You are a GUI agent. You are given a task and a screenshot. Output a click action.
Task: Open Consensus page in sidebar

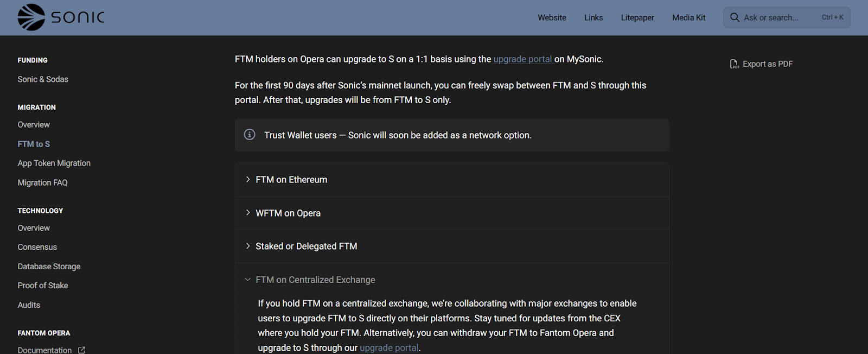(37, 247)
